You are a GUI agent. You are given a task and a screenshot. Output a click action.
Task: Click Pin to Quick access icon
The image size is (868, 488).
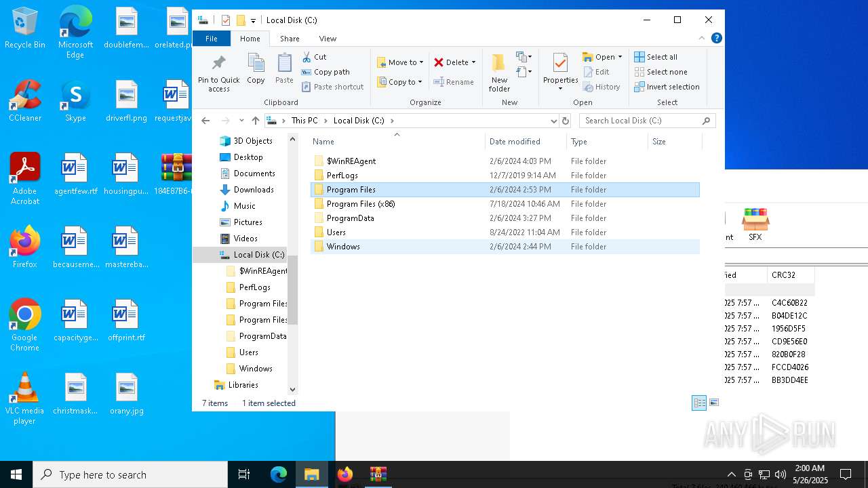coord(218,73)
